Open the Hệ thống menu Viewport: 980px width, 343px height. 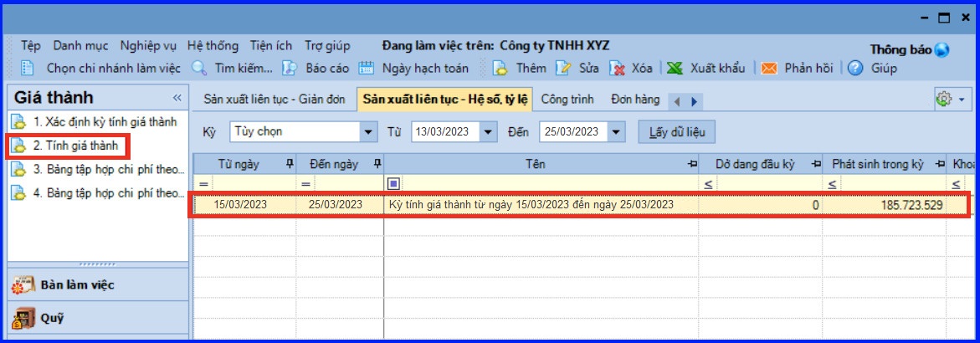[213, 46]
